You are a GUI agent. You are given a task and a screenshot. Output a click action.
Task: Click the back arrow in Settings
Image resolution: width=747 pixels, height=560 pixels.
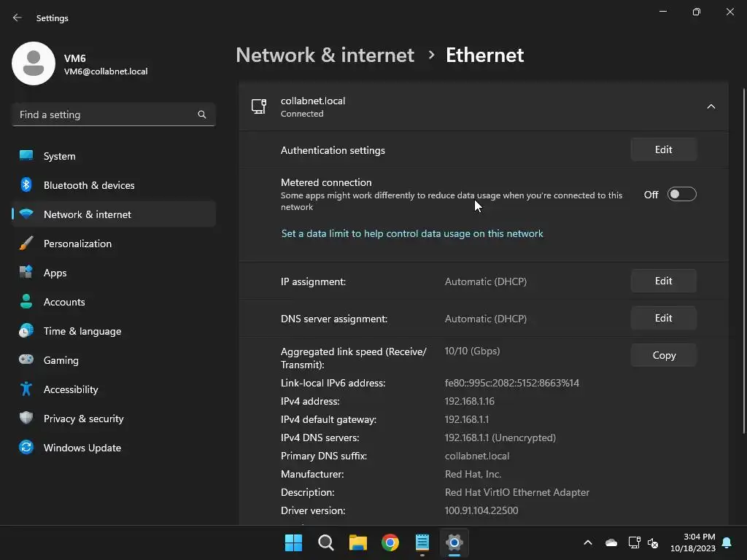coord(18,17)
